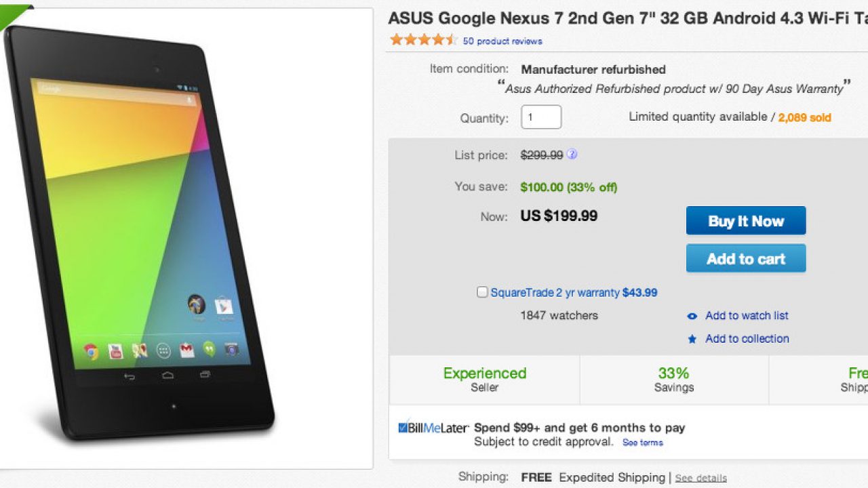Click the eye icon beside Add to watch list
This screenshot has width=868, height=488.
pyautogui.click(x=692, y=316)
